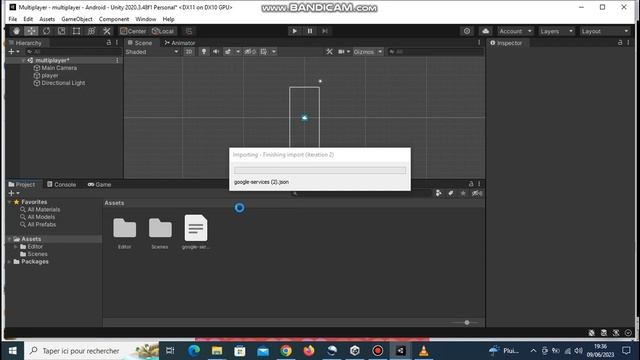This screenshot has height=360, width=640.
Task: Step one frame forward
Action: pos(325,31)
